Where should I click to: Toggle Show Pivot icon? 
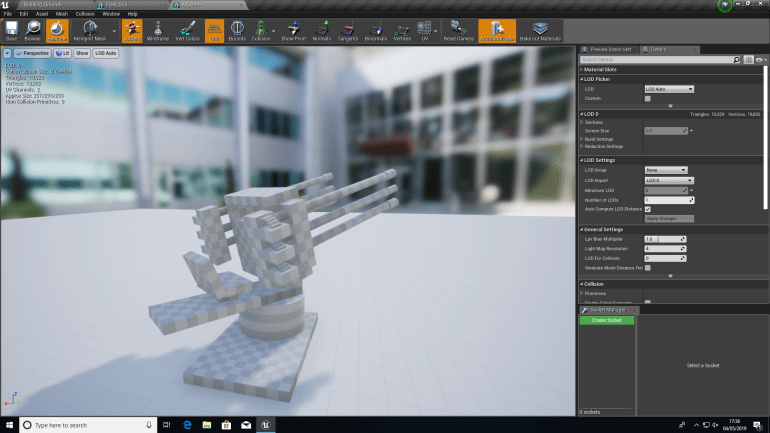coord(291,31)
